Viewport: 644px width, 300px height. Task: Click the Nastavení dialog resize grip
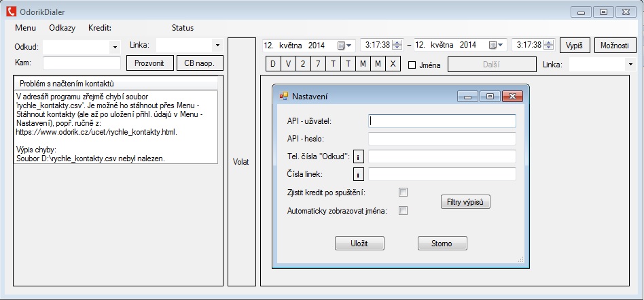(x=521, y=260)
